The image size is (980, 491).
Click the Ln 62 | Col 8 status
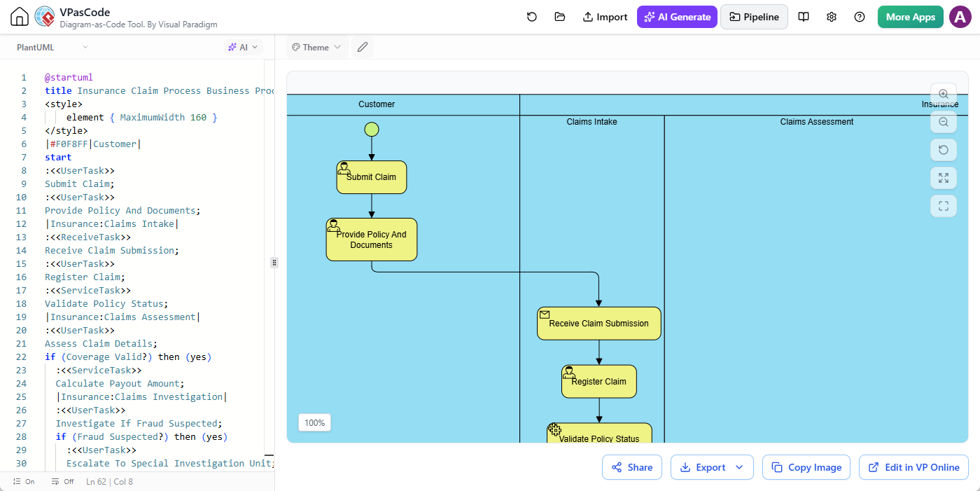tap(109, 482)
